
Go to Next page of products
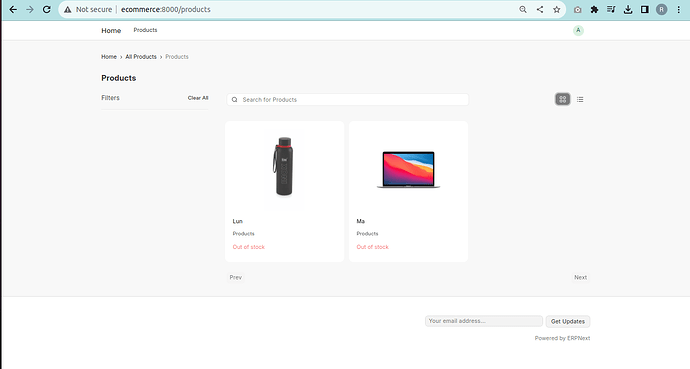coord(580,277)
